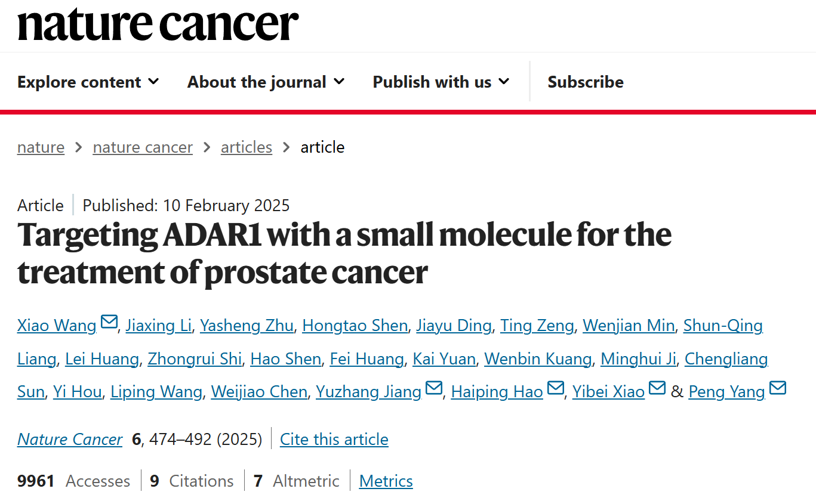Open author Jiaxing Li's profile link
Image resolution: width=816 pixels, height=504 pixels.
tap(159, 326)
